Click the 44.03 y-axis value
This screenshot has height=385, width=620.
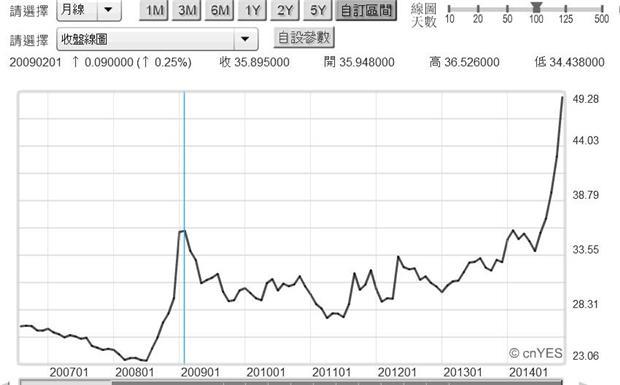[x=586, y=140]
